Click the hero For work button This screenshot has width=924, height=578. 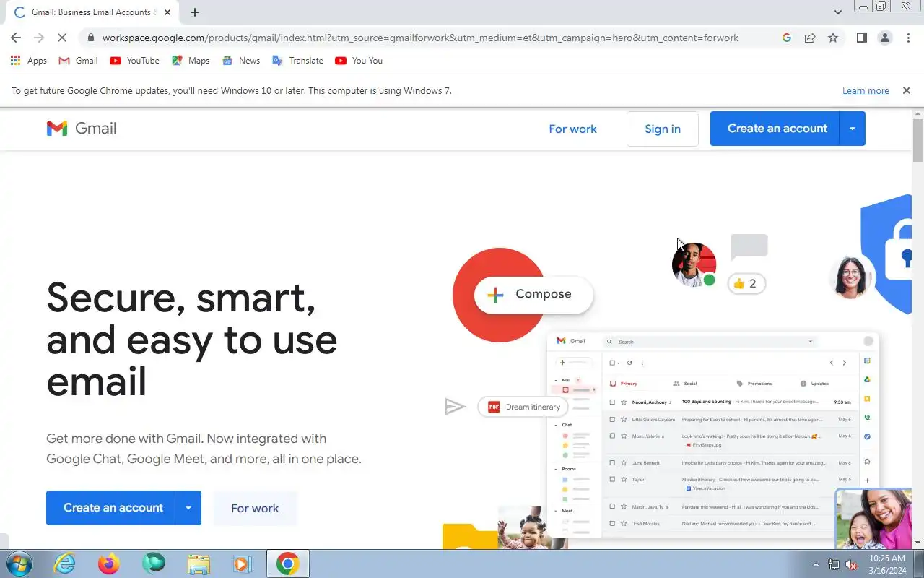(255, 508)
